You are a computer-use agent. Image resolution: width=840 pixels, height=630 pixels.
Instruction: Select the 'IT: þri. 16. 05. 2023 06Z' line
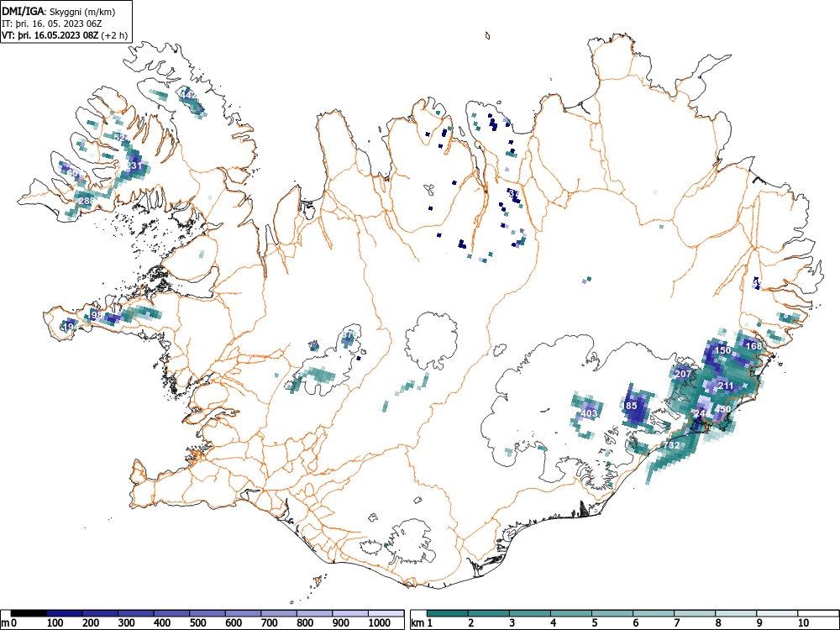[54, 24]
